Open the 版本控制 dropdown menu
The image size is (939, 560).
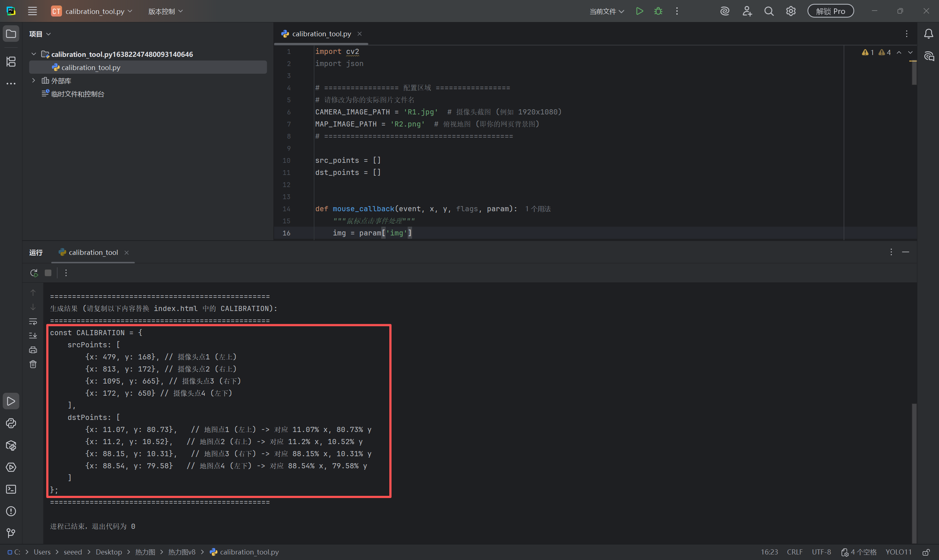(165, 11)
